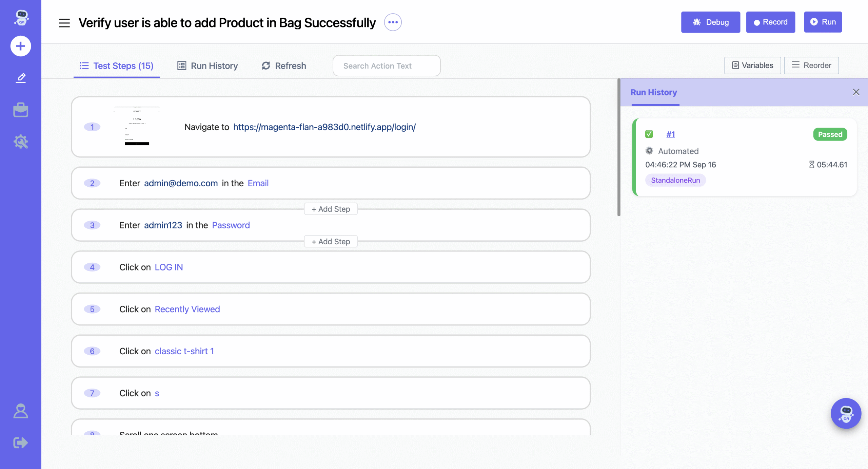Open the floating chatbot assistant icon
The width and height of the screenshot is (868, 469).
click(846, 413)
